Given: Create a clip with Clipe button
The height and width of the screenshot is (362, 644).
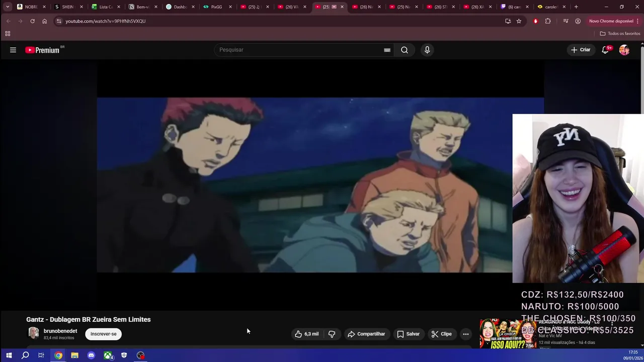Looking at the screenshot, I should pos(441,334).
